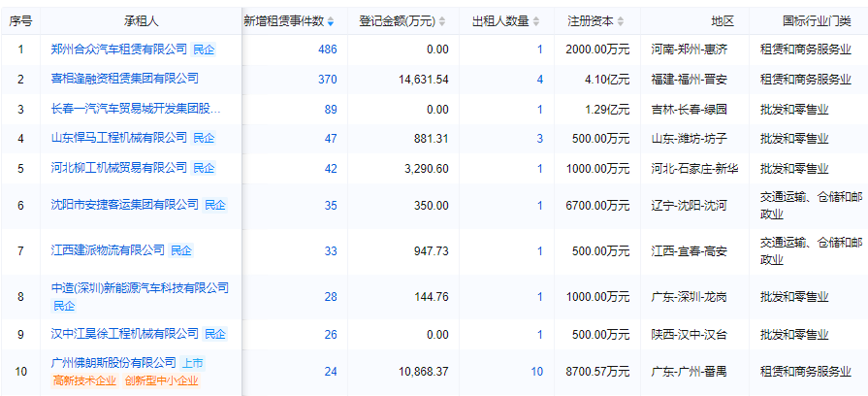Select the 吉林-长春-绿园 region cell
The height and width of the screenshot is (396, 868).
click(690, 110)
